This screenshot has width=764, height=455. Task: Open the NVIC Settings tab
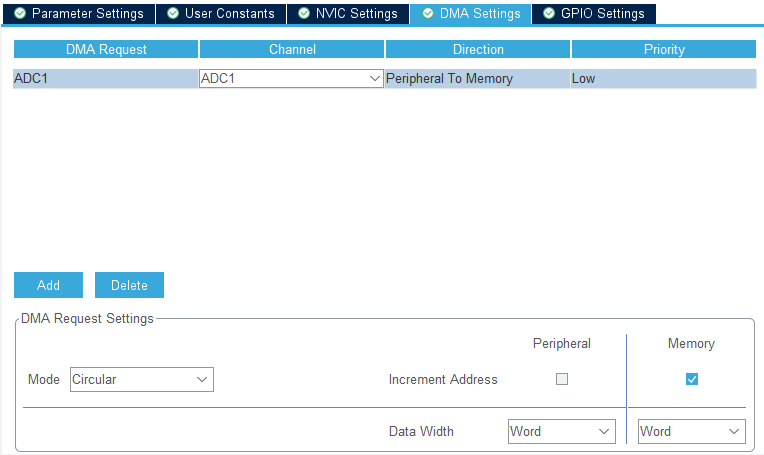[x=348, y=14]
